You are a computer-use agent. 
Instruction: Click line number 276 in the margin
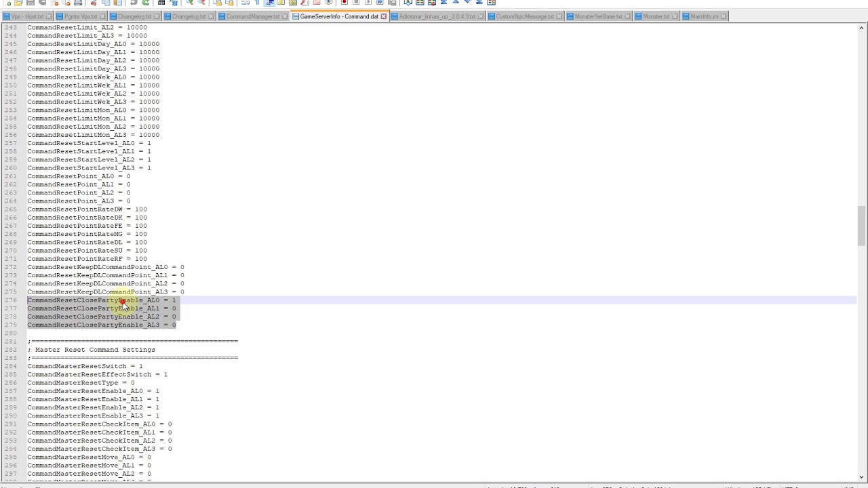tap(11, 300)
